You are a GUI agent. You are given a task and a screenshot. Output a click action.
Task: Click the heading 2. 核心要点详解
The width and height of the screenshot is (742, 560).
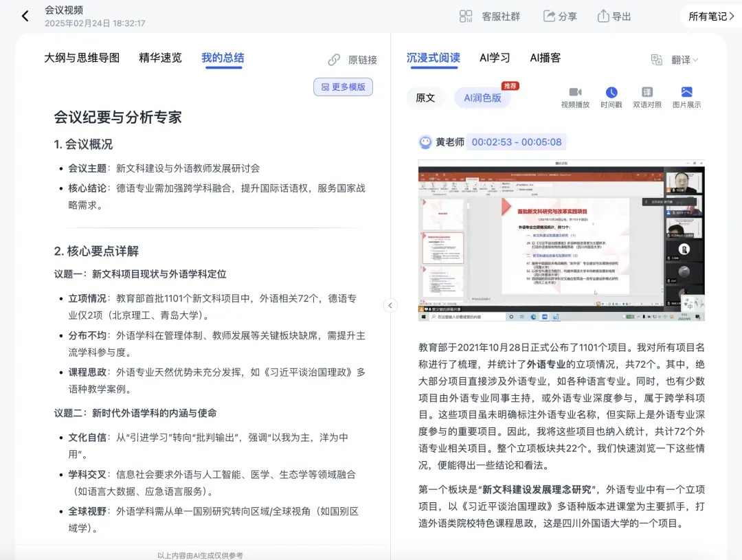[97, 251]
